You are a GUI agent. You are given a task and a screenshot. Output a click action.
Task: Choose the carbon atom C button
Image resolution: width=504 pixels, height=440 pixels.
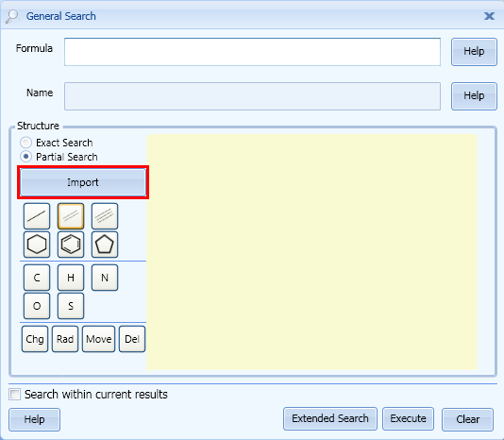pos(37,278)
